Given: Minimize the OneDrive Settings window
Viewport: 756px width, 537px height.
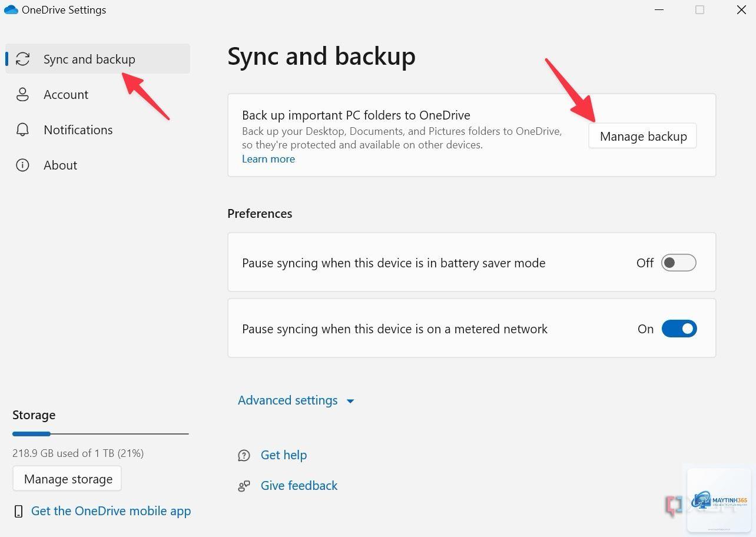Looking at the screenshot, I should (x=659, y=10).
